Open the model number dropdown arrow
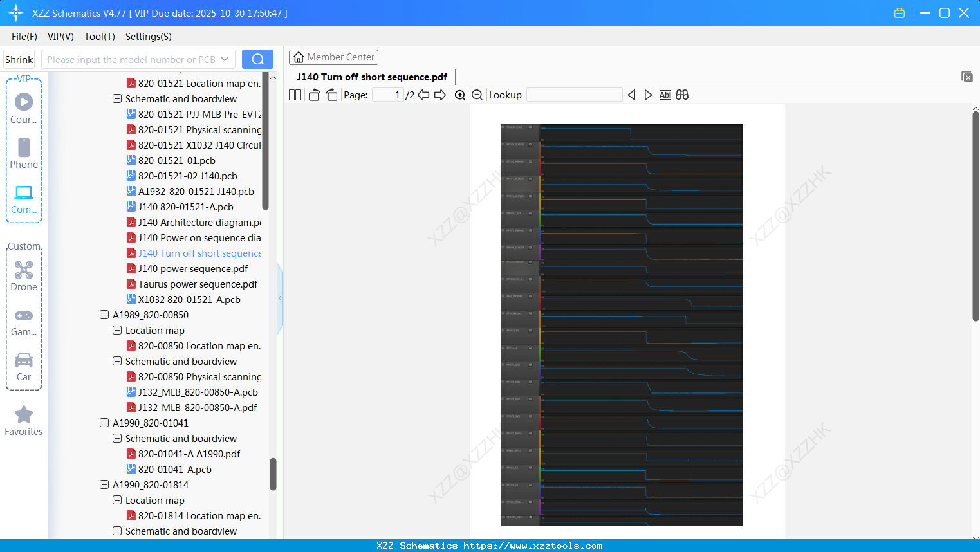The height and width of the screenshot is (552, 980). 225,59
